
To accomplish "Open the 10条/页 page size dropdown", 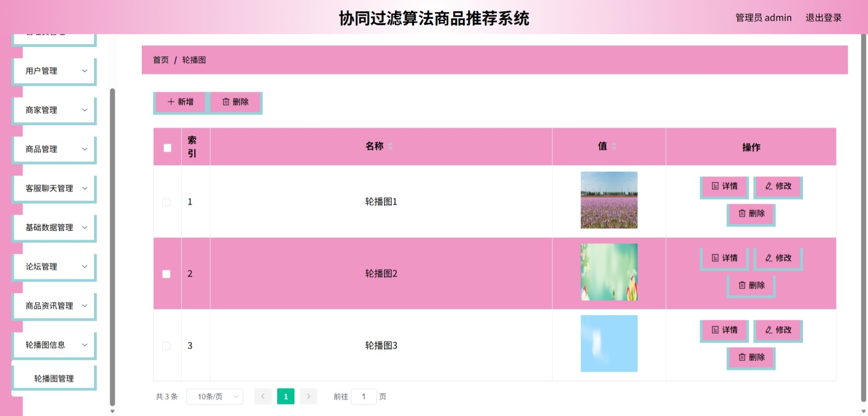I will 215,397.
